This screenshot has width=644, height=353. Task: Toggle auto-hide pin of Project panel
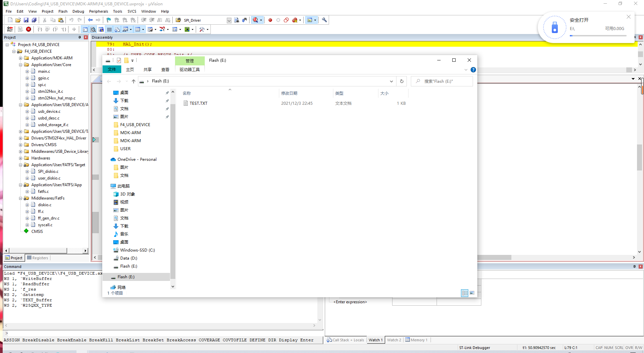(x=79, y=37)
